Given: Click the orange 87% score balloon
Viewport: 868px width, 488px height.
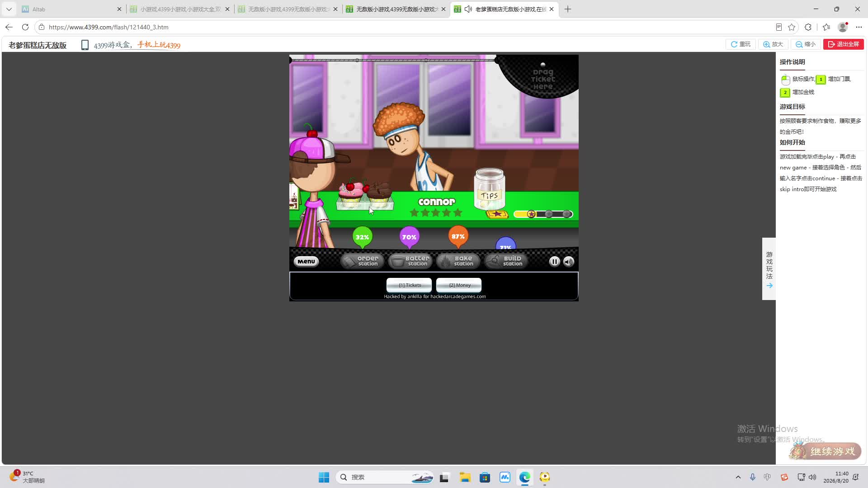Looking at the screenshot, I should point(458,236).
